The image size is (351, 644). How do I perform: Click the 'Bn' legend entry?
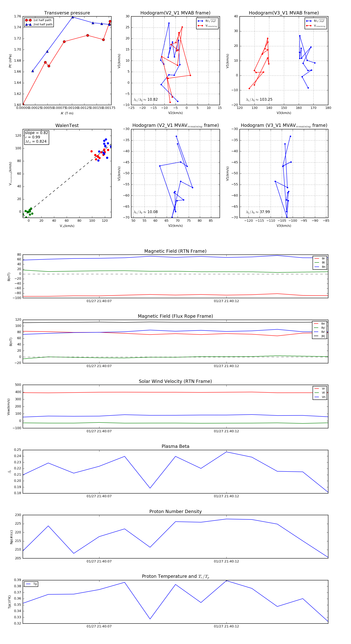point(320,267)
